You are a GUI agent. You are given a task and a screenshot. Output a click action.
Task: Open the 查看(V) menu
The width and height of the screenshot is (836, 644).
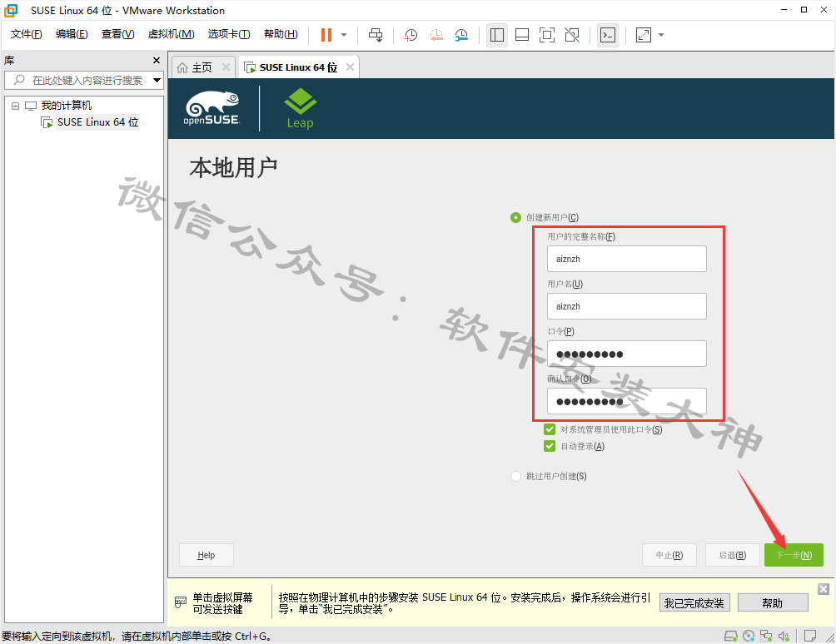tap(118, 34)
